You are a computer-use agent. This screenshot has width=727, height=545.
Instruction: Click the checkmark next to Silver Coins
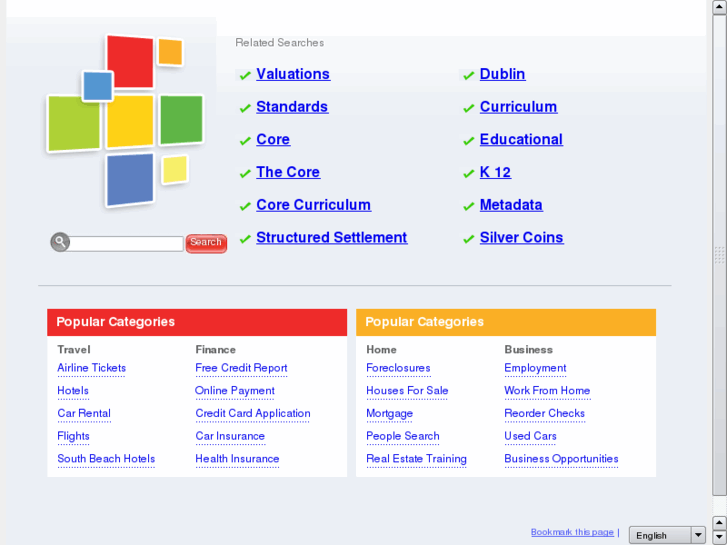tap(469, 239)
